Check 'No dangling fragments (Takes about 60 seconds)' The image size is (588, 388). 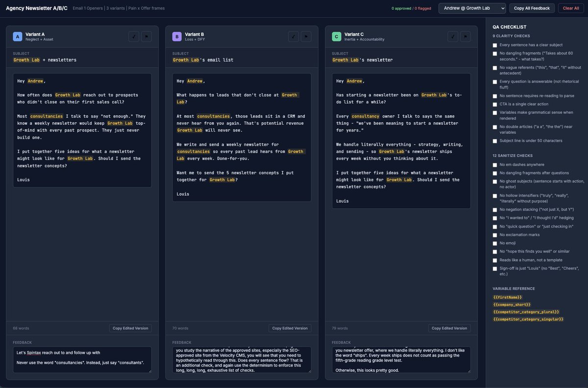point(495,53)
